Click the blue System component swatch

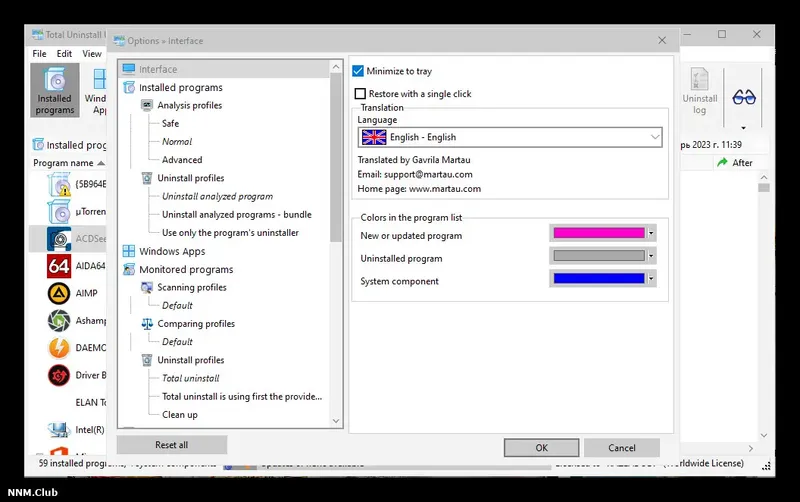tap(599, 278)
